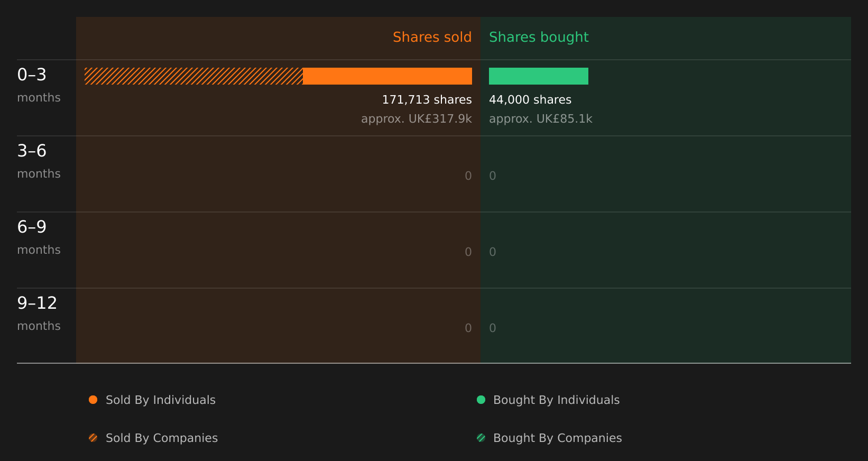
Task: Select the 3–6 months row label
Action: point(39,161)
